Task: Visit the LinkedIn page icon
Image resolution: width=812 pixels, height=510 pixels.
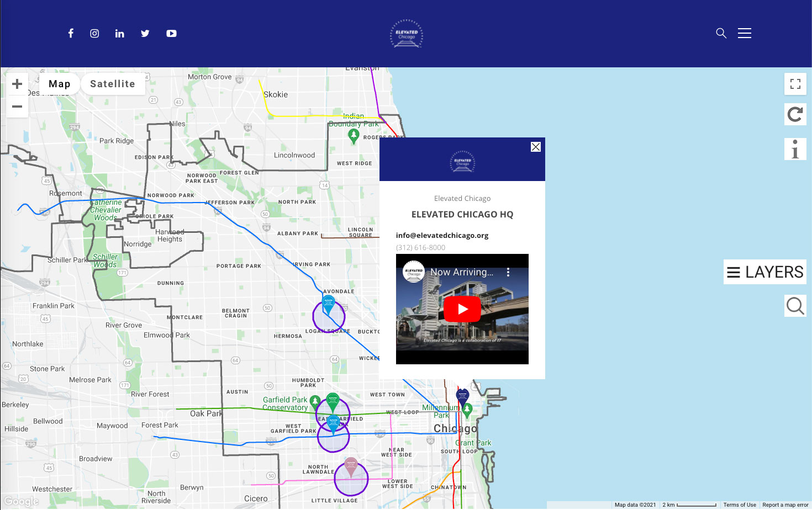Action: tap(120, 33)
